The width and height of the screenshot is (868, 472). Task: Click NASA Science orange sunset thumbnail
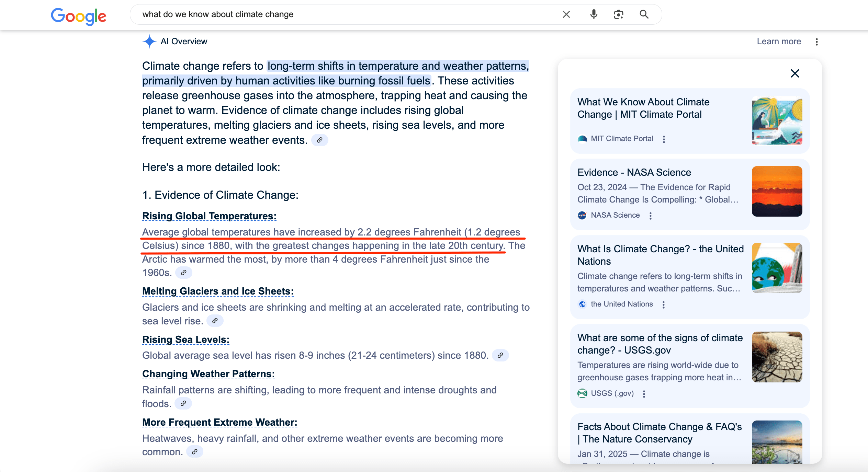[777, 191]
